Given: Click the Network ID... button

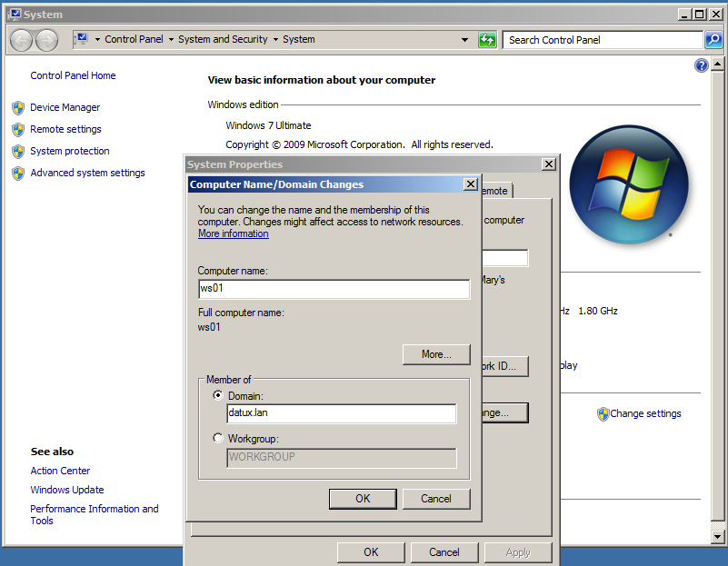Looking at the screenshot, I should (505, 366).
